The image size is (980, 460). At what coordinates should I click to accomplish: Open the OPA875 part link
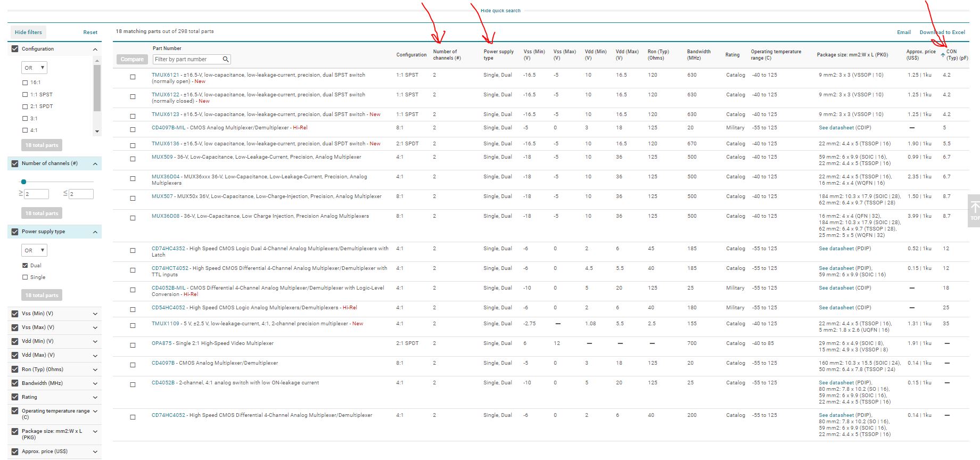tap(162, 343)
